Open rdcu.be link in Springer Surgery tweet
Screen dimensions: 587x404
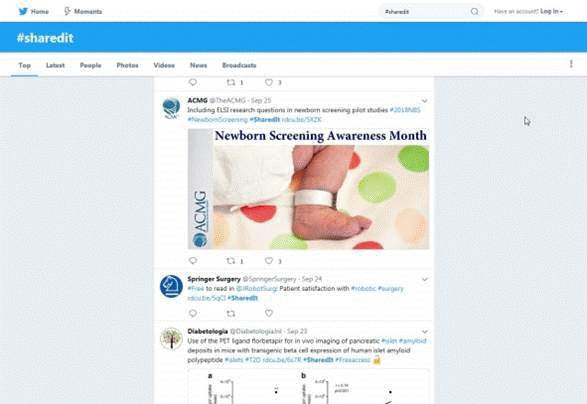[207, 298]
